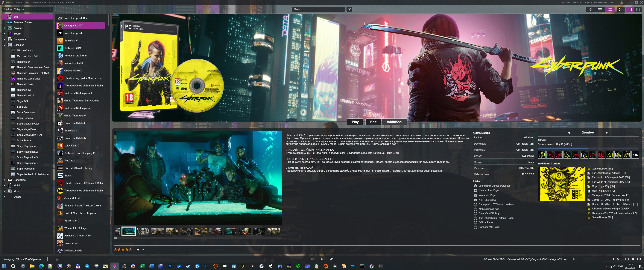Skip to previous music track
644x270 pixels.
point(627,259)
